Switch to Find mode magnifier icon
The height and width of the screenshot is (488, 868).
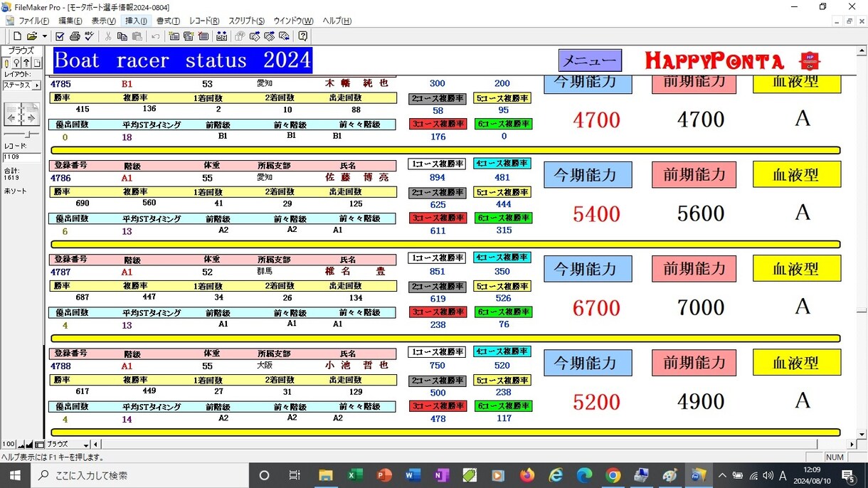tap(16, 63)
